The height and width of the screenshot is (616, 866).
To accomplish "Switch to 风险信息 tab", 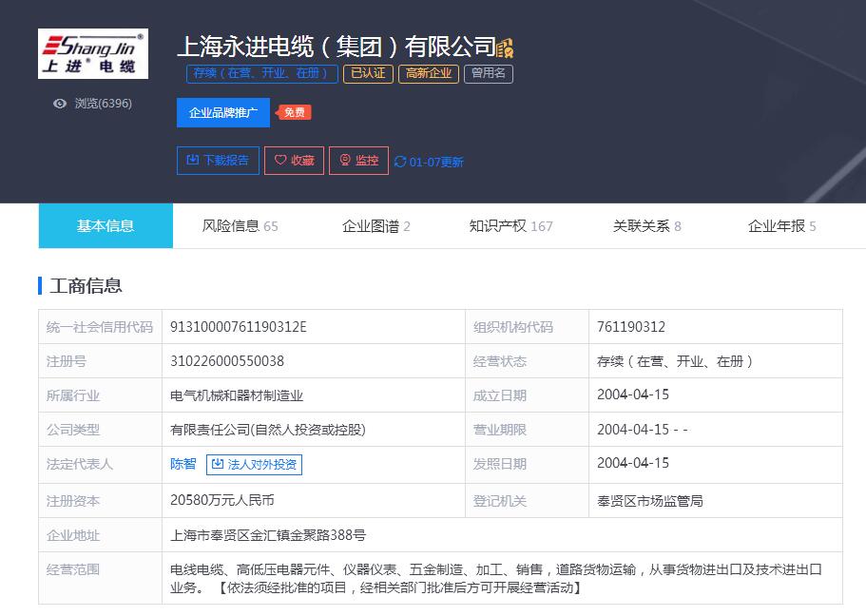I will [x=241, y=226].
